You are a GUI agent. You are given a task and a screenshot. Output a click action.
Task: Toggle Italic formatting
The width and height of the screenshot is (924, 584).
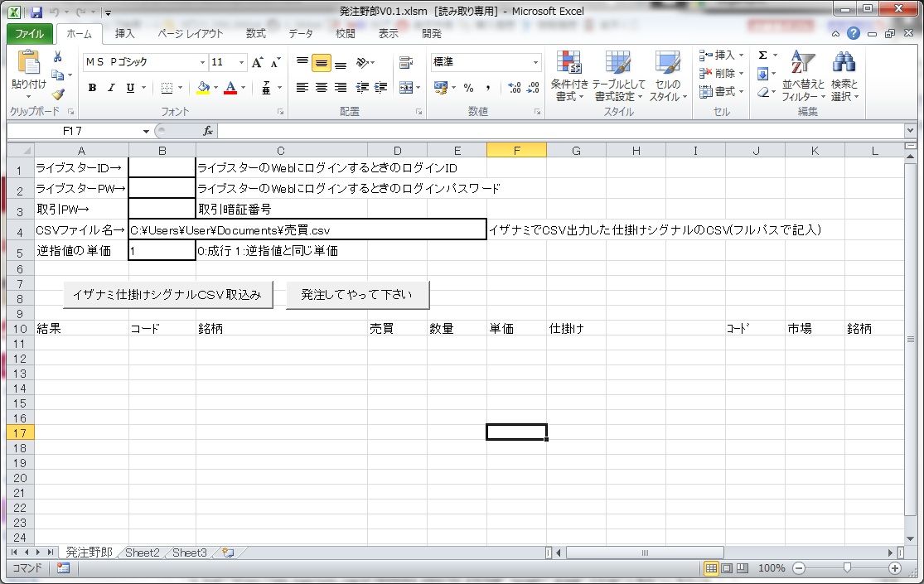[111, 88]
